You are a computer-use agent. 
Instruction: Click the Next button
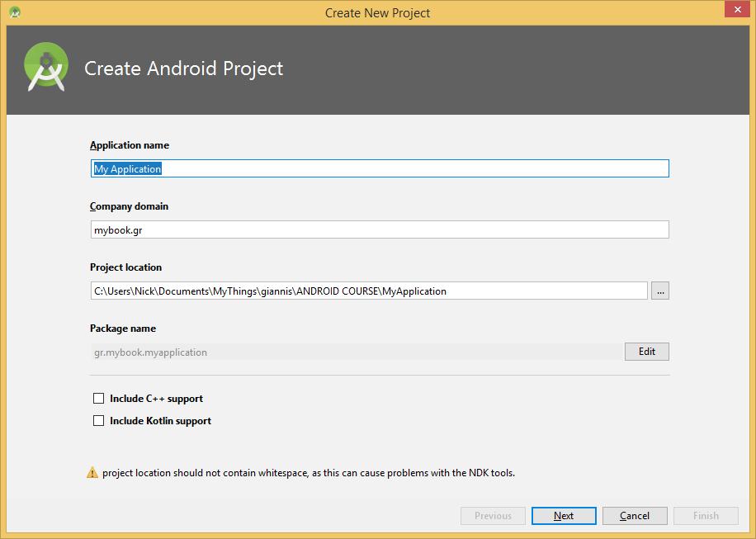[x=564, y=516]
